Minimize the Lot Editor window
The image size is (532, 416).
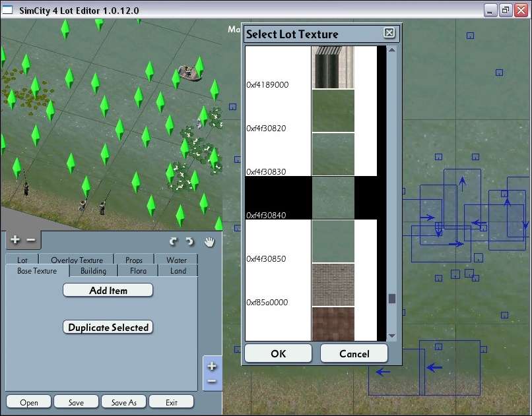pyautogui.click(x=490, y=10)
